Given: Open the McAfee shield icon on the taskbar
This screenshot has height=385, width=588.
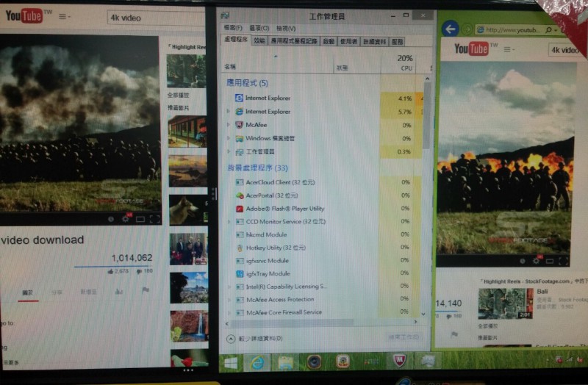Looking at the screenshot, I should 400,361.
